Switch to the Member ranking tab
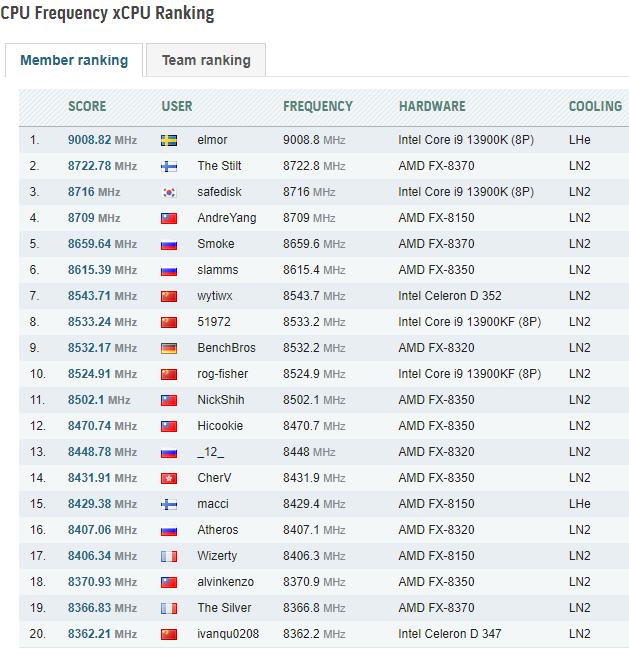This screenshot has width=629, height=655. (x=74, y=60)
